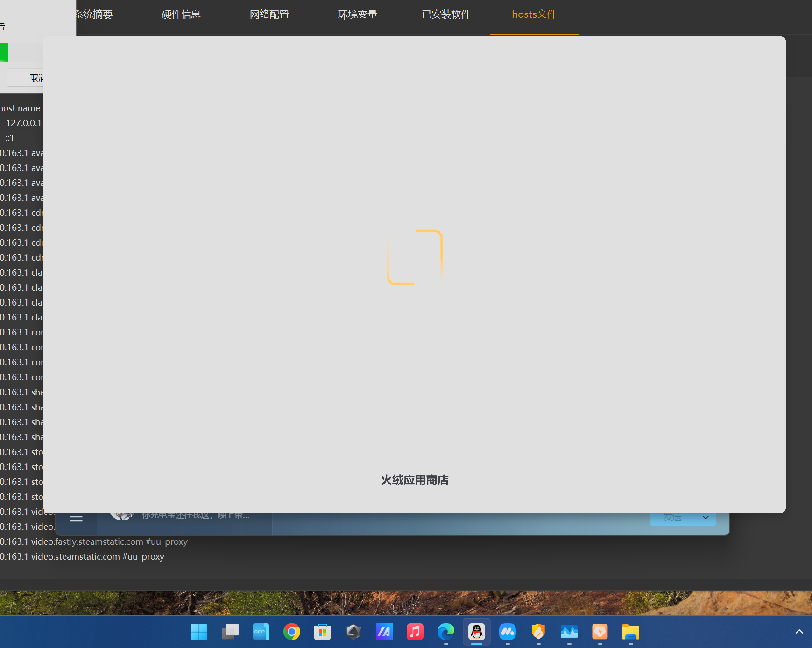The image size is (812, 648).
Task: Open Task View from the taskbar
Action: click(230, 632)
